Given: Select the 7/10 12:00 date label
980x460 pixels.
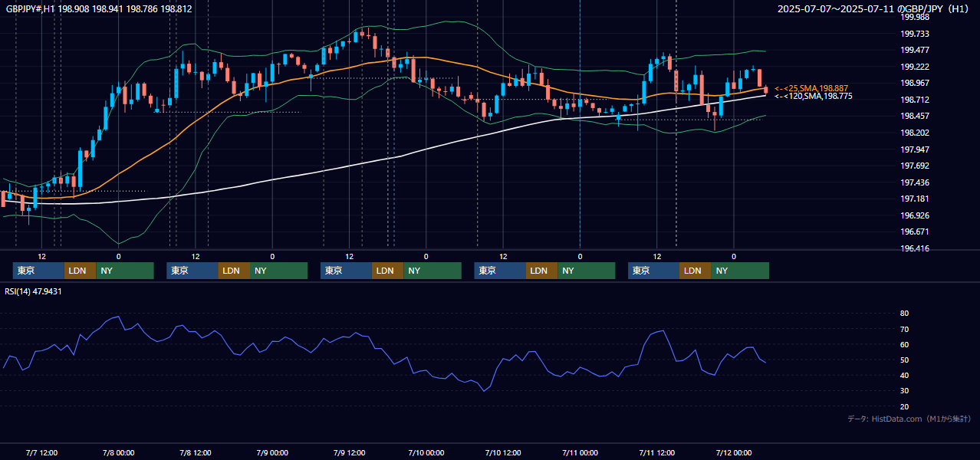Looking at the screenshot, I should pyautogui.click(x=502, y=452).
